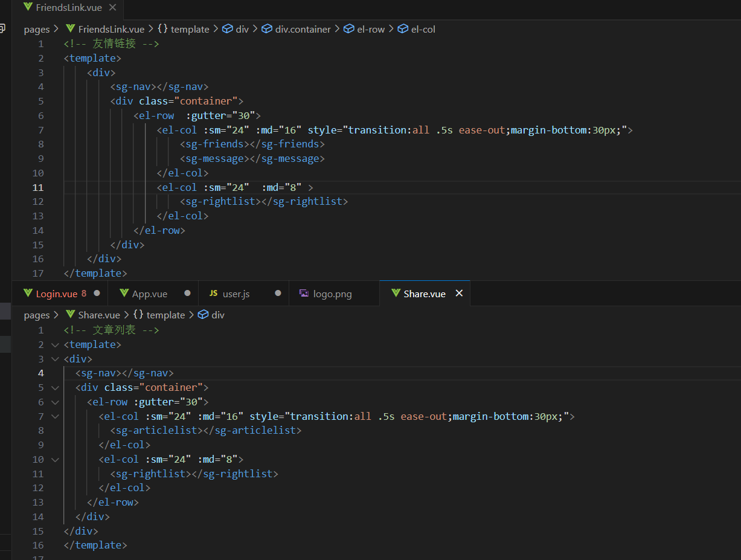Select pages in the Share.vue breadcrumb
This screenshot has height=560, width=741.
click(36, 315)
